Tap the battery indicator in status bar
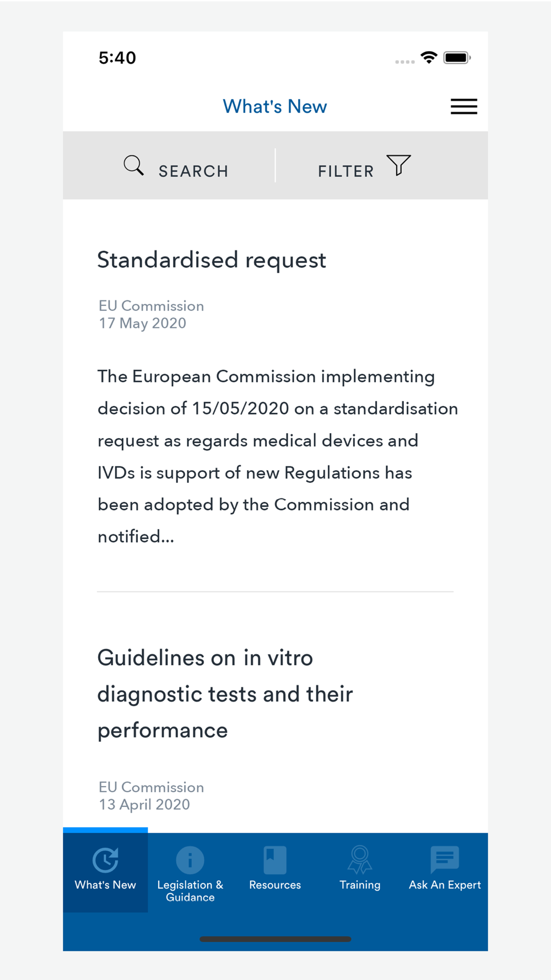This screenshot has height=980, width=551. [x=457, y=57]
